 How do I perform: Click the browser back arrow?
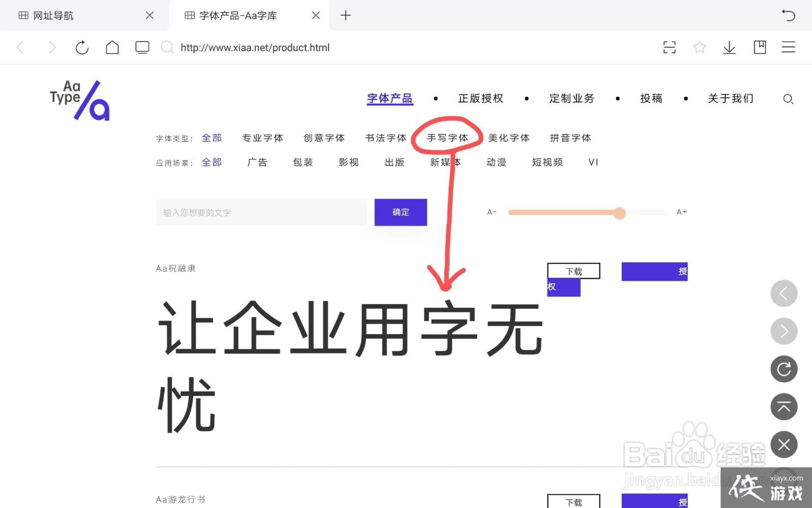click(x=20, y=48)
